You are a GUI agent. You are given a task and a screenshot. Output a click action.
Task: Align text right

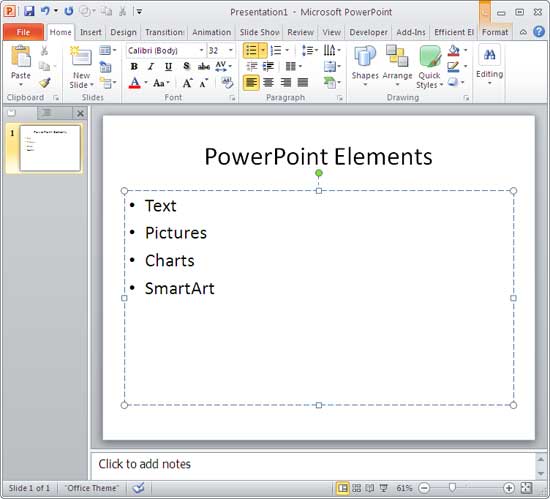(286, 83)
